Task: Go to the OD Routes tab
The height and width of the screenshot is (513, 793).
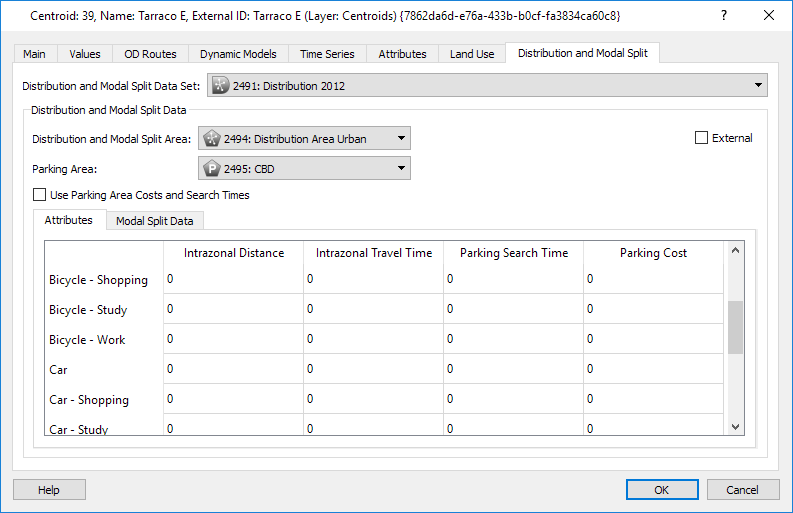Action: click(150, 54)
